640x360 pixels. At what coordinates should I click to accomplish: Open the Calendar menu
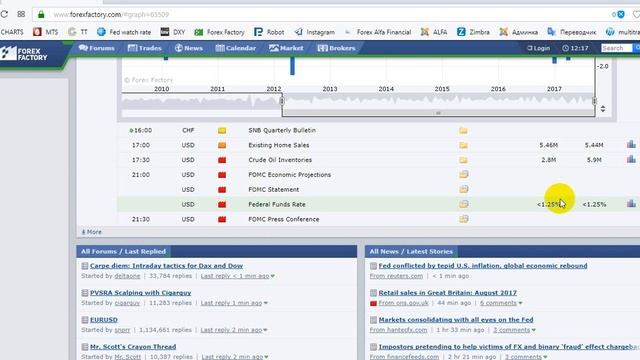pyautogui.click(x=236, y=48)
